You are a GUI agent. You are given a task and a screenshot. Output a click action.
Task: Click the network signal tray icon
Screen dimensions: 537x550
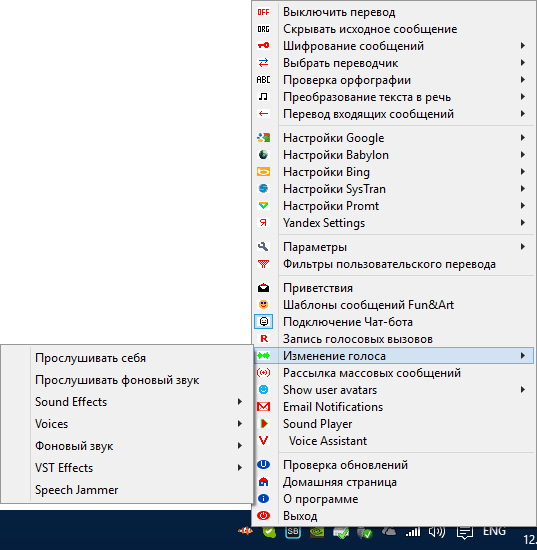tap(413, 532)
